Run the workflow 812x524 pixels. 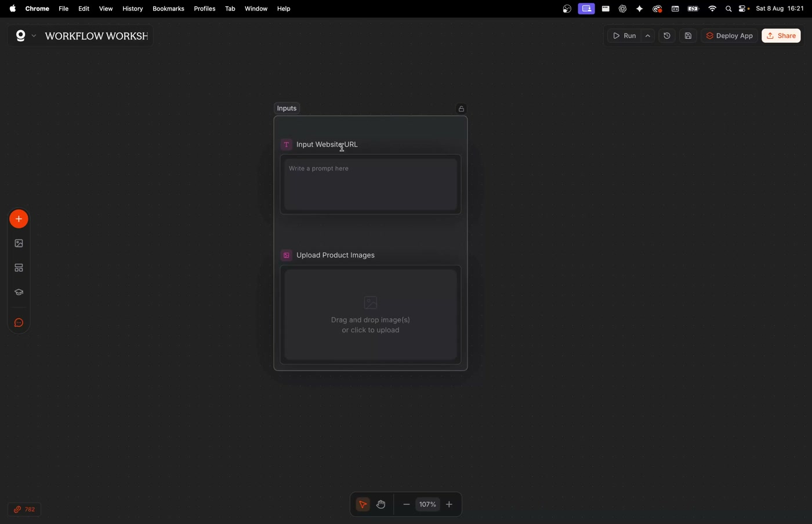pos(625,36)
